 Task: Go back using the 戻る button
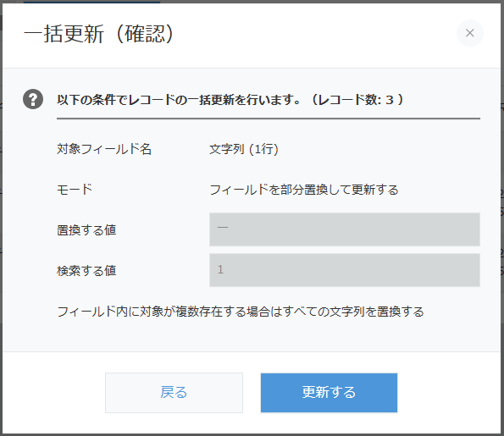[x=174, y=393]
